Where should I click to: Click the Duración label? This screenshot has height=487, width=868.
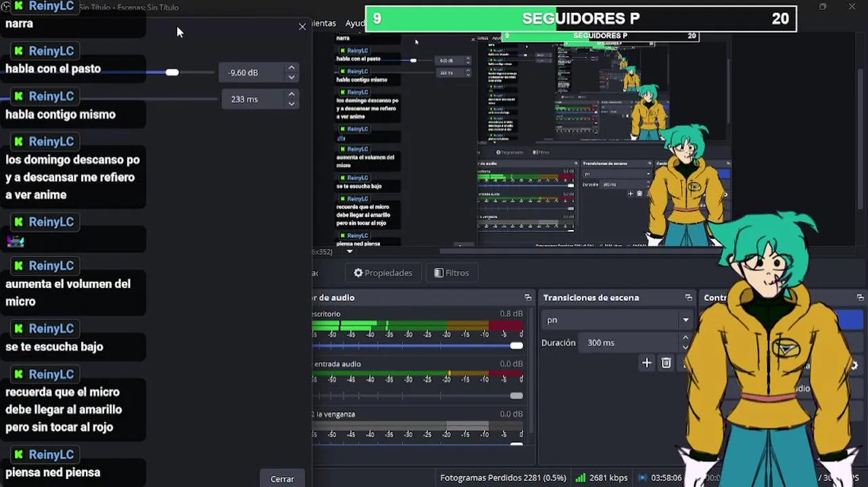click(x=558, y=343)
